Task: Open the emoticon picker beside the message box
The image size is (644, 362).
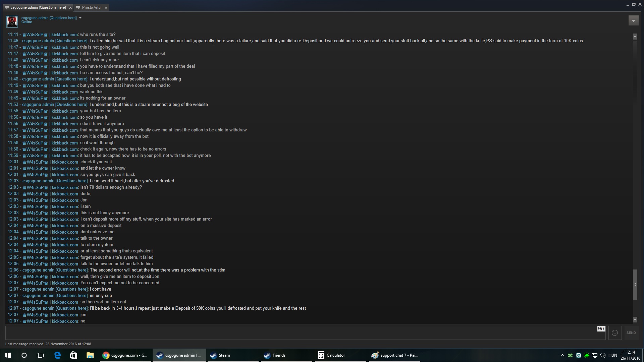Action: click(x=615, y=333)
